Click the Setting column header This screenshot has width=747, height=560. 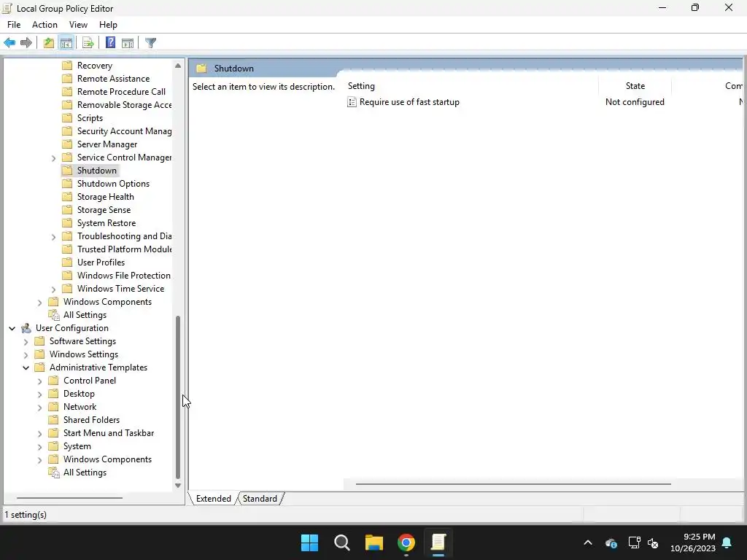[471, 86]
